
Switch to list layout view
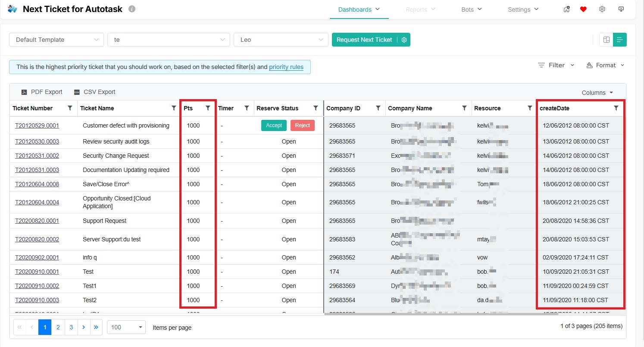pos(620,40)
